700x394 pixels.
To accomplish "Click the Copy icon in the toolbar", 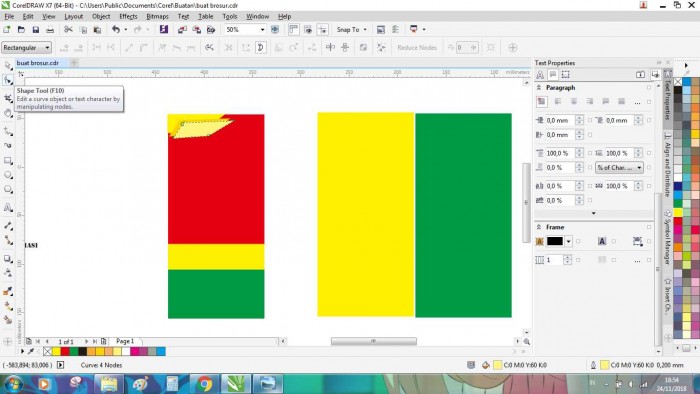I will coord(83,29).
